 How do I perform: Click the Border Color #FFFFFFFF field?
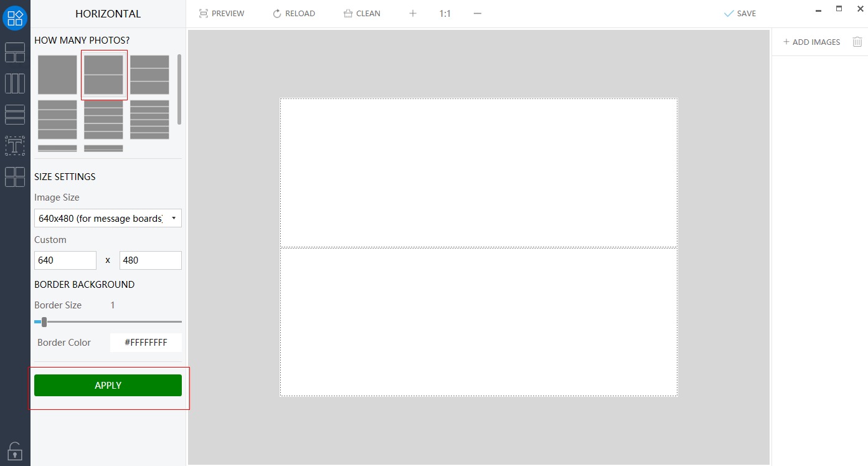[146, 342]
